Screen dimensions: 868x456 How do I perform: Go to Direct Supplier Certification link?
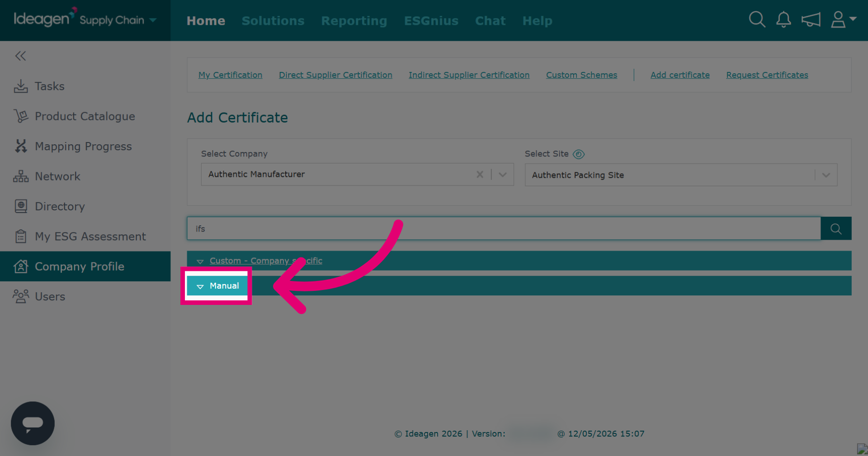tap(335, 75)
